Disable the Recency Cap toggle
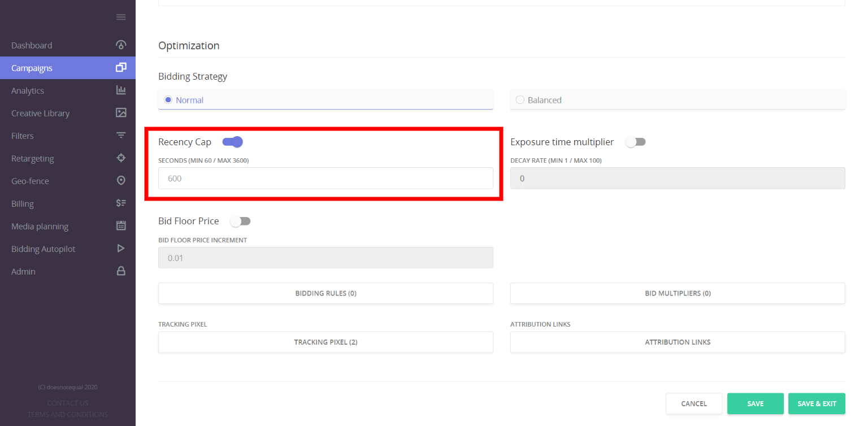The image size is (868, 426). 232,142
